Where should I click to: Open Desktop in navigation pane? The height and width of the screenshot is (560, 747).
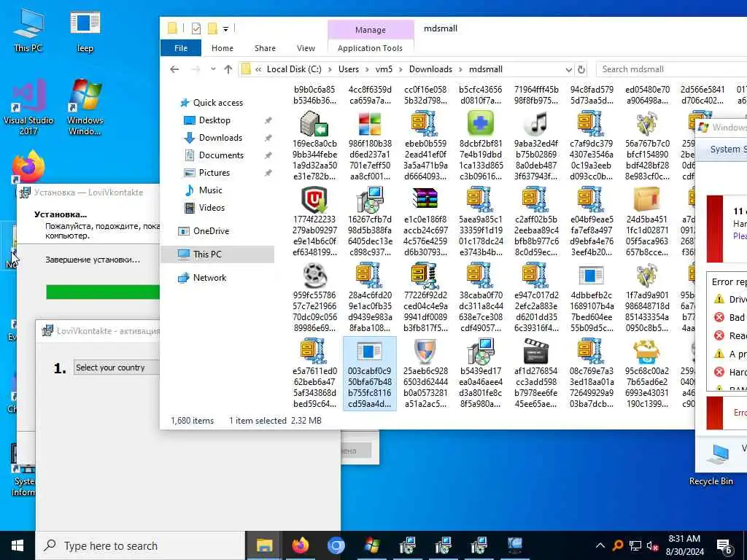[x=214, y=120]
